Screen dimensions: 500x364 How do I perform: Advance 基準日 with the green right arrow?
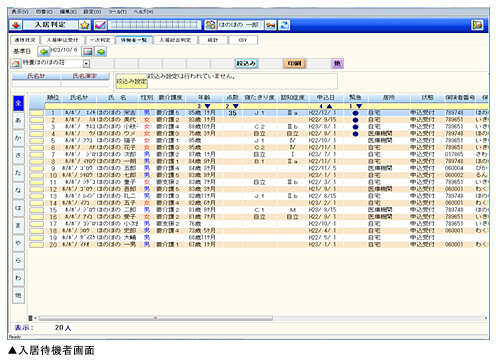(x=101, y=52)
